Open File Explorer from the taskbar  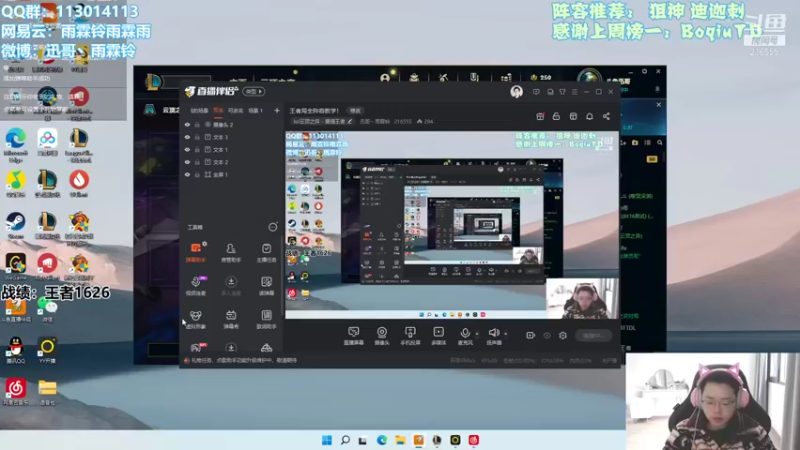400,440
